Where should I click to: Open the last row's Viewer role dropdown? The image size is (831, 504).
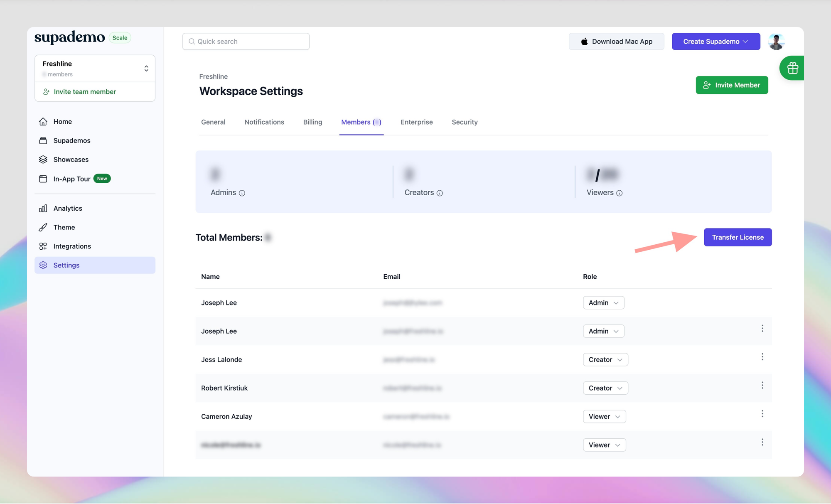604,445
